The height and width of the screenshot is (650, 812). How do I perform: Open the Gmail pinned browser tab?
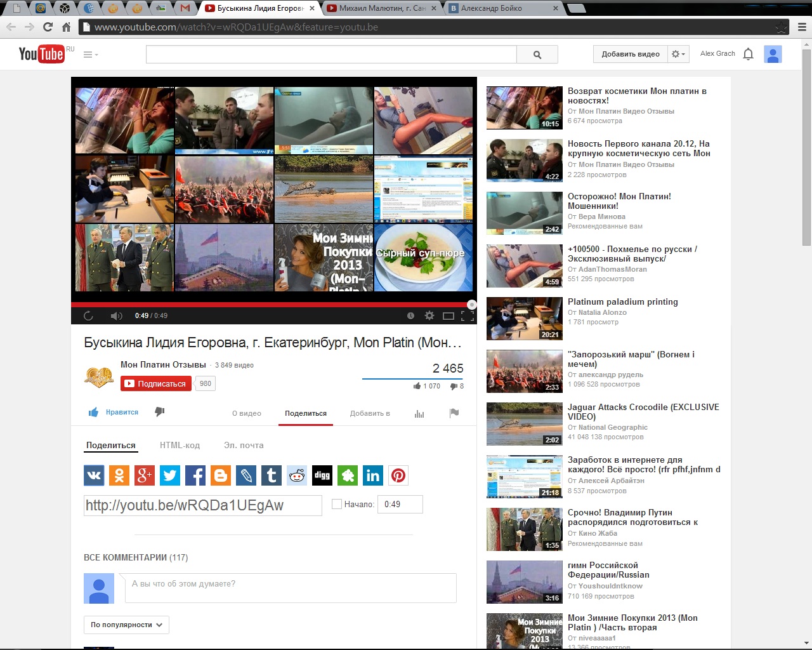pyautogui.click(x=185, y=8)
